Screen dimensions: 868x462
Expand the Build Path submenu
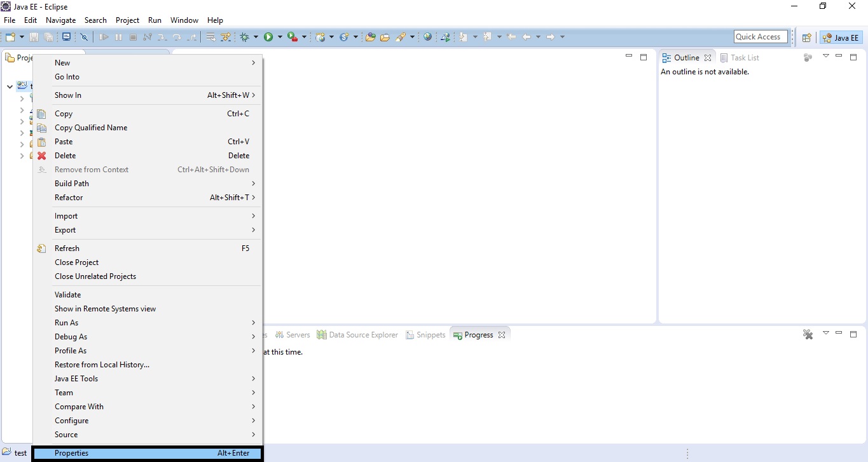[148, 184]
